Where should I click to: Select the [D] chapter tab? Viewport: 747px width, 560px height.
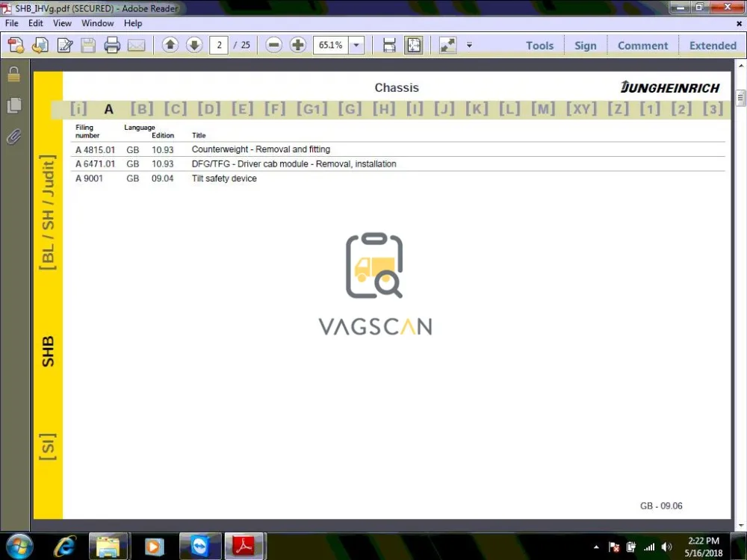[209, 109]
